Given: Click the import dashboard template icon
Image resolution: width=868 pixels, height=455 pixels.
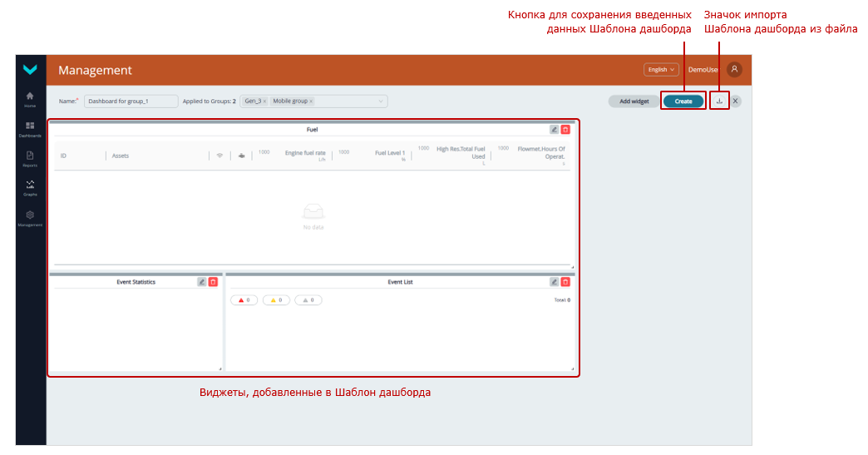Looking at the screenshot, I should point(719,101).
